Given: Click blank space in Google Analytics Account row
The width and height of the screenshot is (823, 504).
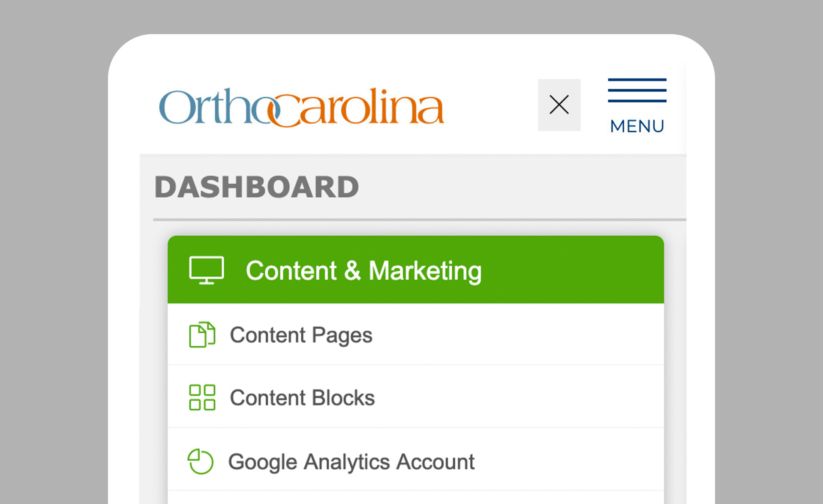Looking at the screenshot, I should pos(570,462).
